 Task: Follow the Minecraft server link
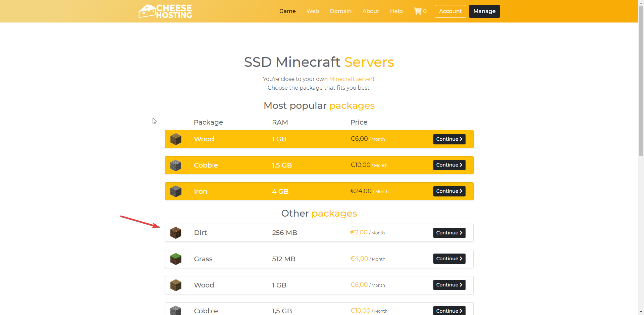[x=351, y=79]
